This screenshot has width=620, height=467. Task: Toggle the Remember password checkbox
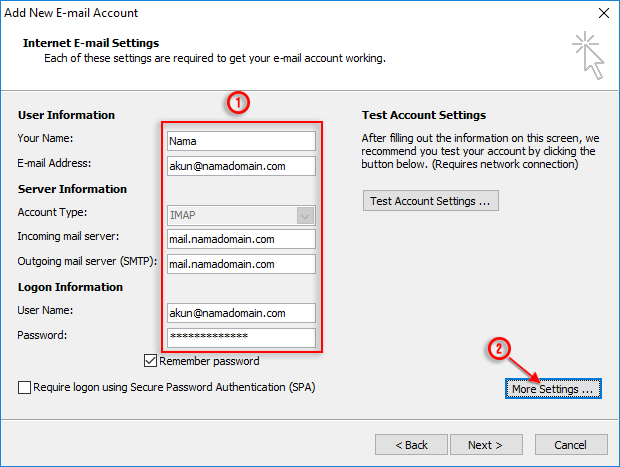click(x=150, y=361)
